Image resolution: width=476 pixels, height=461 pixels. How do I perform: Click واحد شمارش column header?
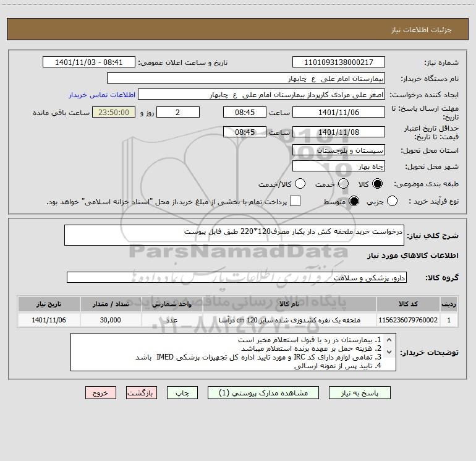pyautogui.click(x=172, y=304)
